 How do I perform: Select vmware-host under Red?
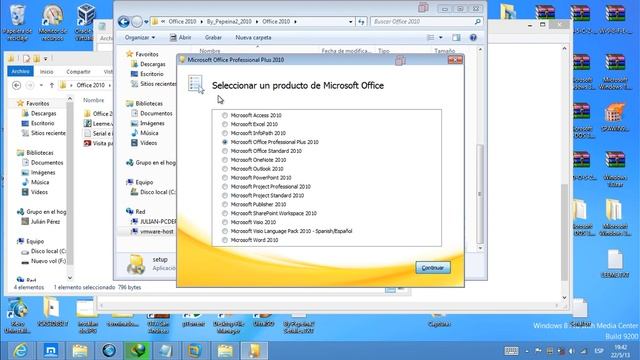[x=157, y=231]
